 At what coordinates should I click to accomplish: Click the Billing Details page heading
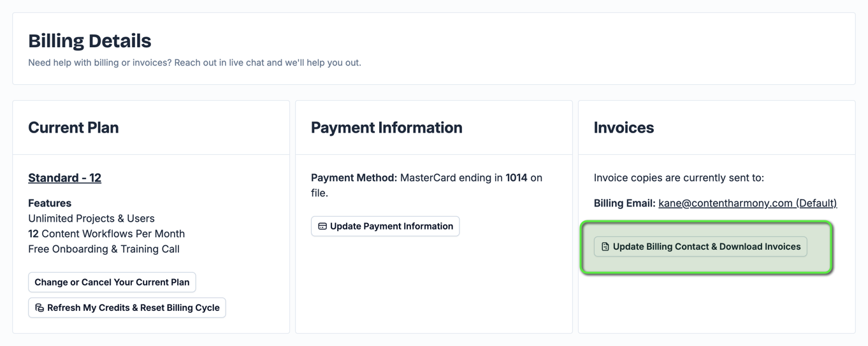(90, 41)
